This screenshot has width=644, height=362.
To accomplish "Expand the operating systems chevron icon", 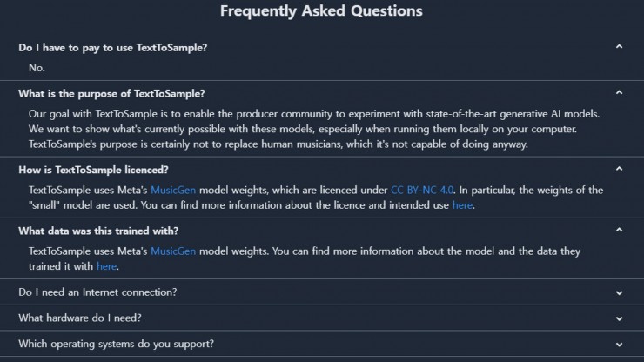I will point(619,344).
